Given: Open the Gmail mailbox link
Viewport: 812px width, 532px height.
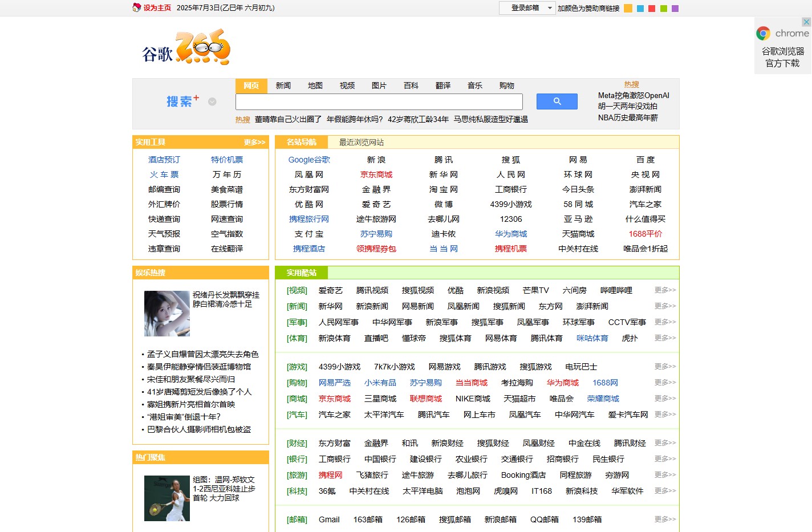Looking at the screenshot, I should 329,519.
